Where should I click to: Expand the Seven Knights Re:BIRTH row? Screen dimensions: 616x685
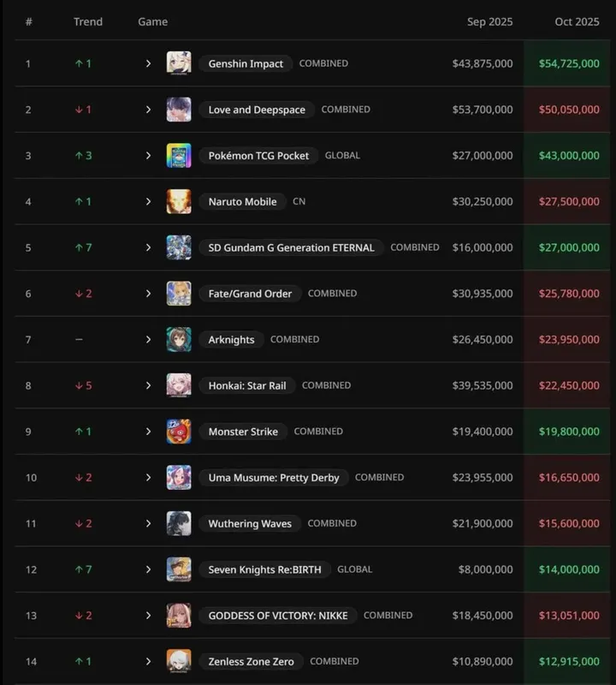(148, 569)
